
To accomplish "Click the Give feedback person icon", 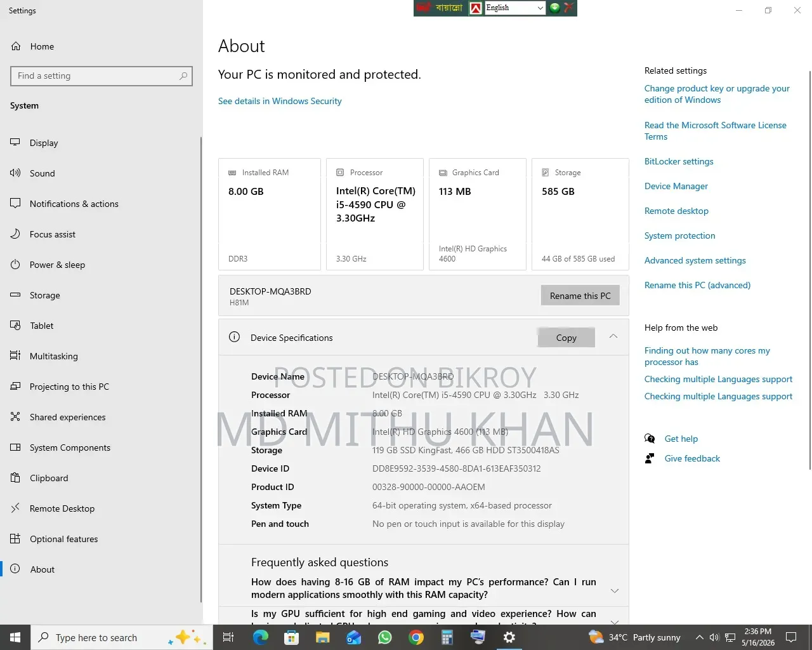I will [x=650, y=458].
